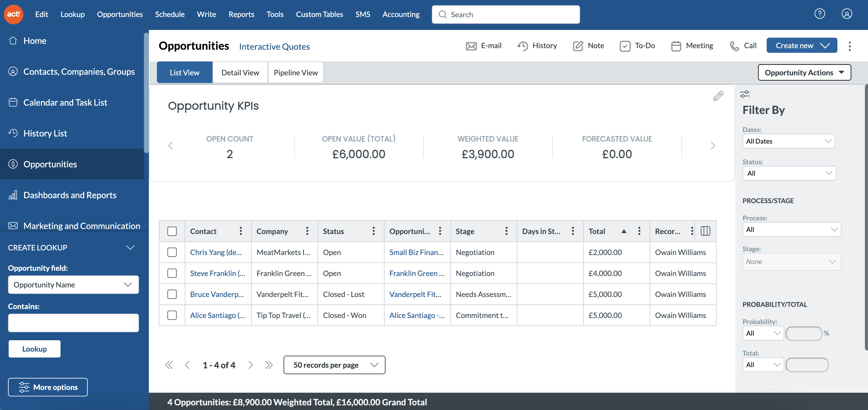Open the Opportunity Actions dropdown
Image resolution: width=868 pixels, height=410 pixels.
(804, 72)
